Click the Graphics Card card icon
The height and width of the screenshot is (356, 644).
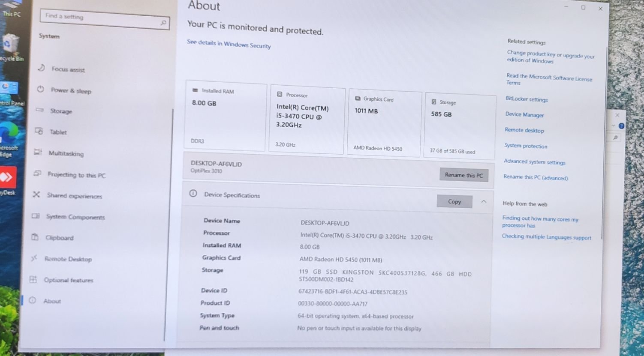tap(358, 99)
